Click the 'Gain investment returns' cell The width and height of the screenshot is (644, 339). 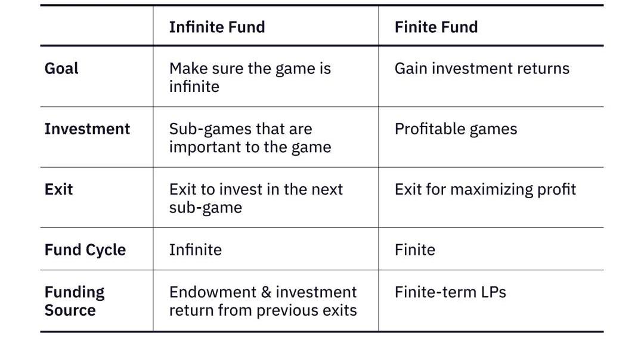(482, 69)
